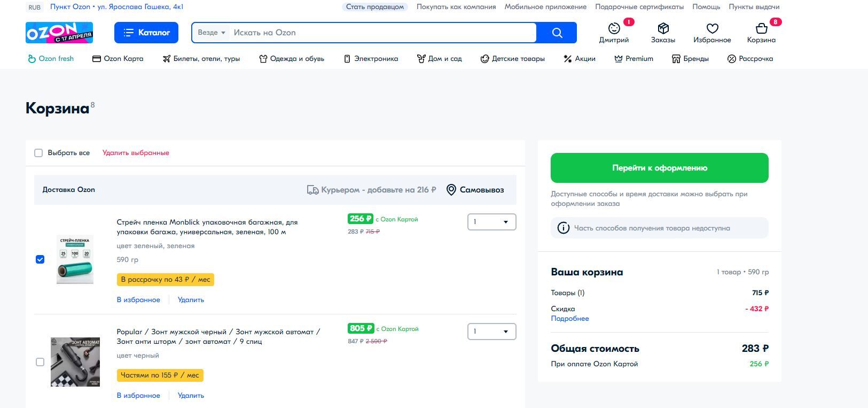Click the search magnifier button
Image resolution: width=868 pixels, height=408 pixels.
point(557,33)
